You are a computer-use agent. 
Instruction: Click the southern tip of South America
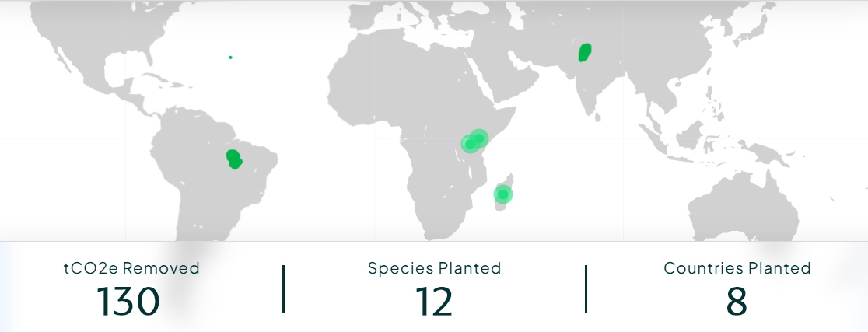click(194, 229)
